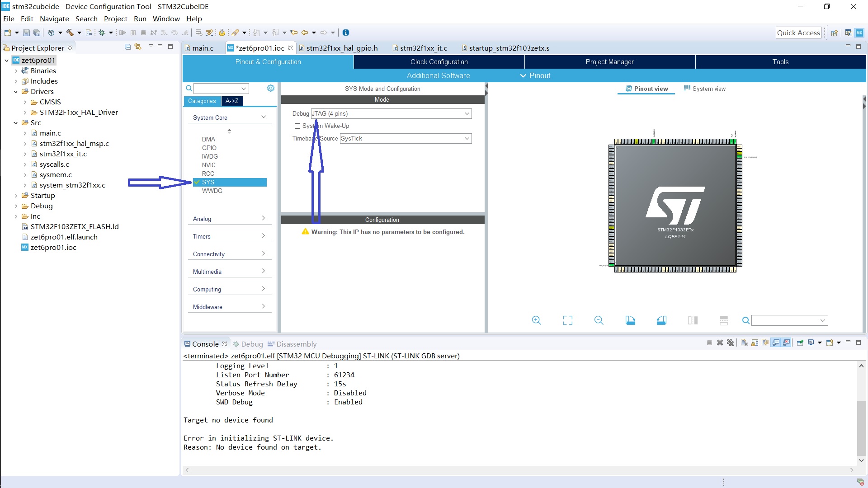Screen dimensions: 868x488
Task: Select NVIC in System Core list
Action: [x=208, y=165]
